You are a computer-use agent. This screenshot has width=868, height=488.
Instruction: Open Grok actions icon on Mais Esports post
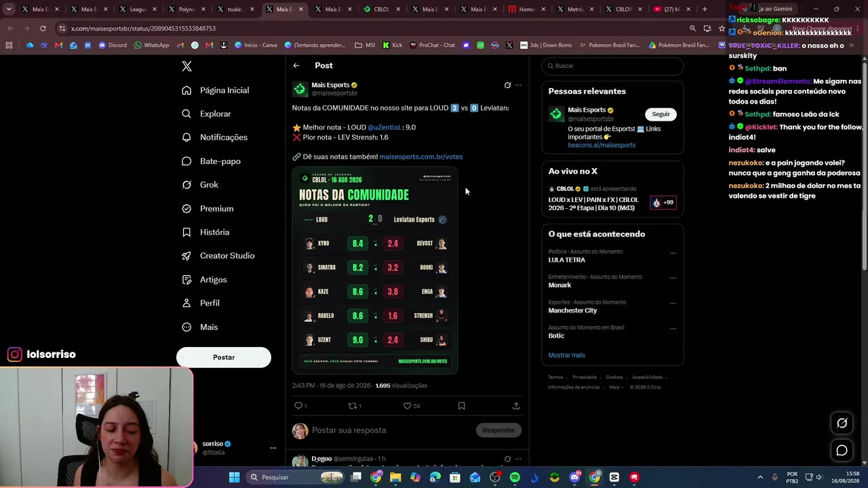tap(507, 85)
